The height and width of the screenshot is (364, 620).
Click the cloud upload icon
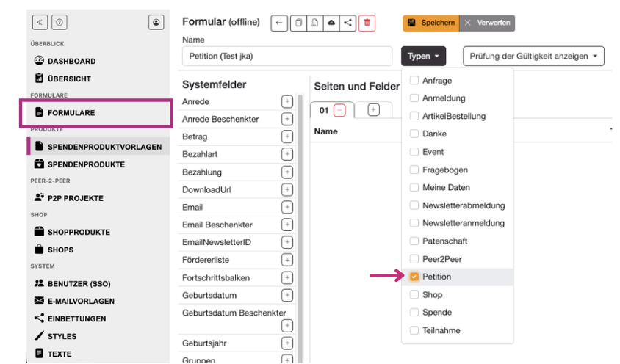point(331,23)
